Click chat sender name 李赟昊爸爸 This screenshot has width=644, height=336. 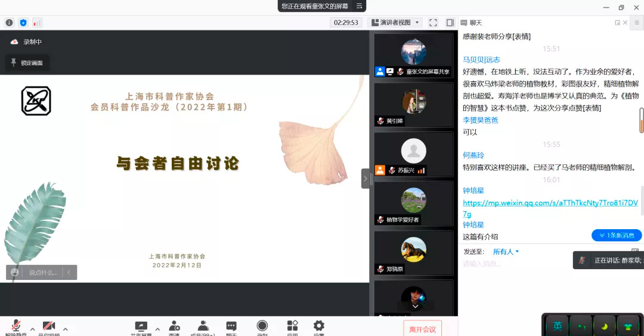(x=481, y=120)
